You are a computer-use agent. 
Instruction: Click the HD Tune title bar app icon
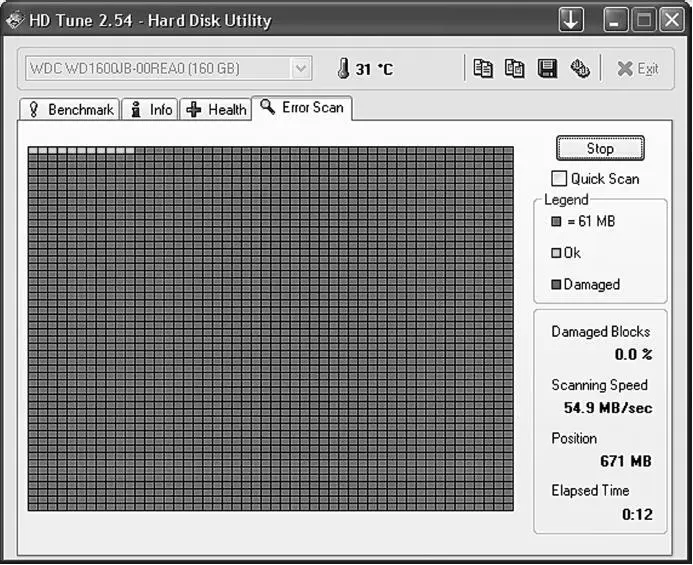pyautogui.click(x=15, y=20)
